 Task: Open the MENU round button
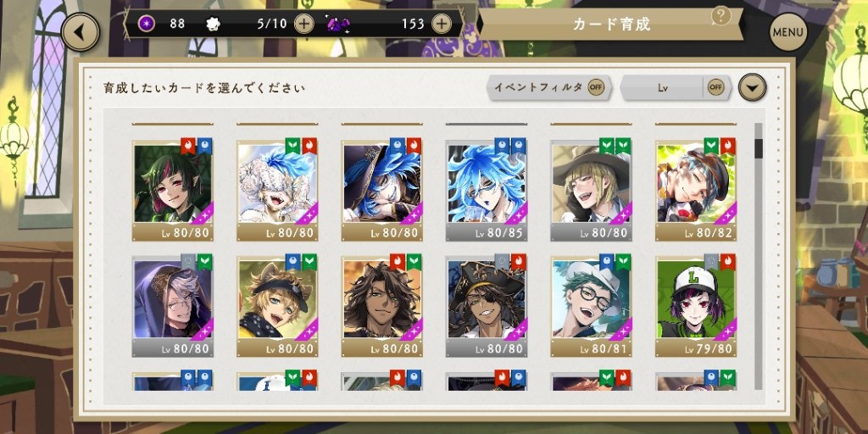[x=787, y=31]
